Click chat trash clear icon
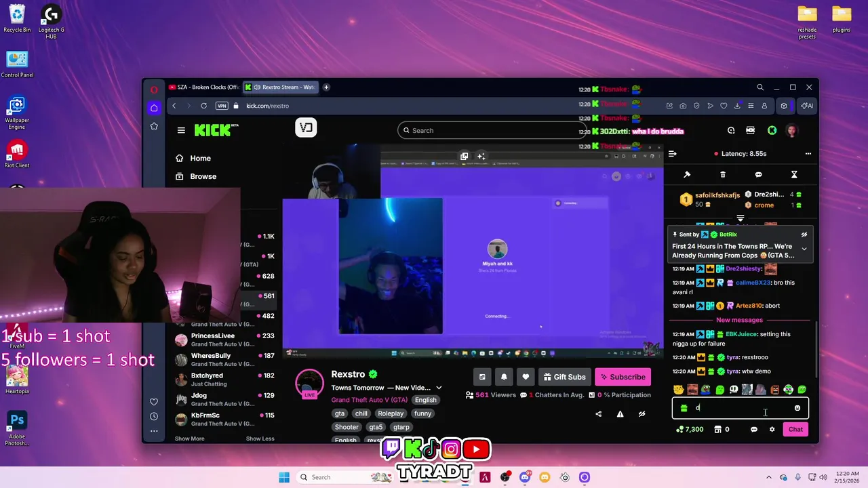Viewport: 868px width, 488px height. 723,175
